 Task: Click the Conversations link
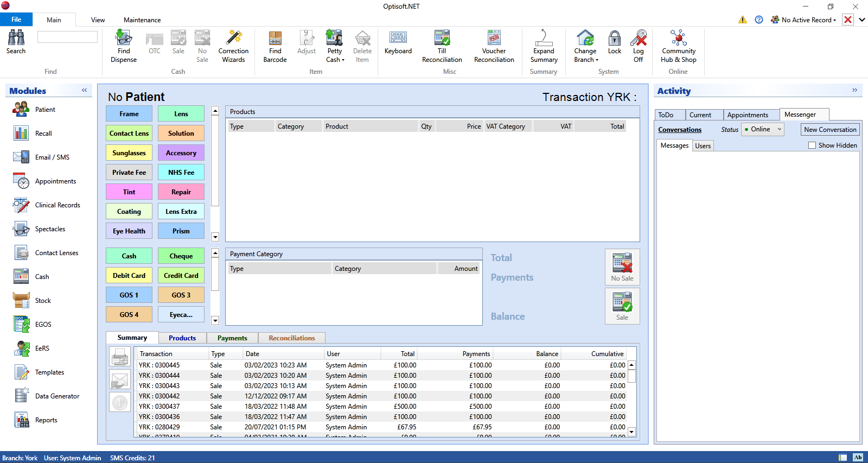(680, 130)
